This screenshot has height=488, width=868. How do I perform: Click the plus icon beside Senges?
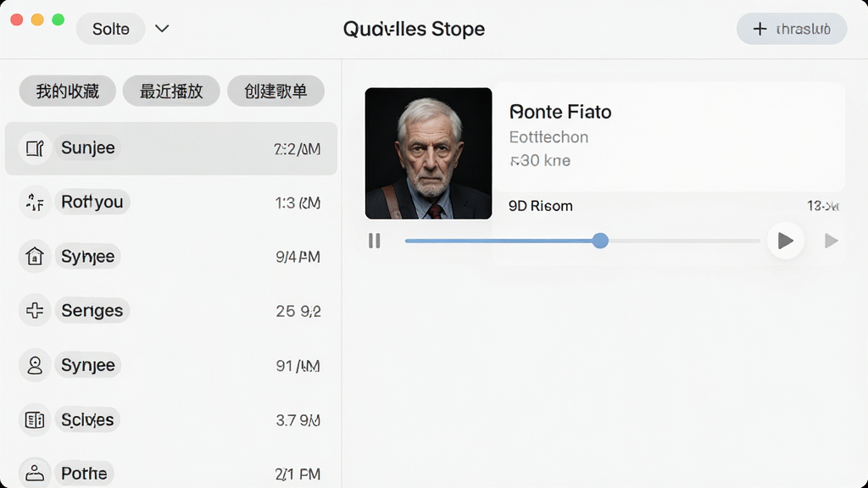35,310
